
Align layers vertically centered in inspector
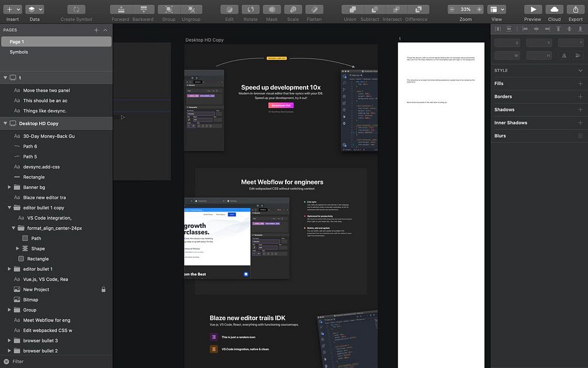570,29
